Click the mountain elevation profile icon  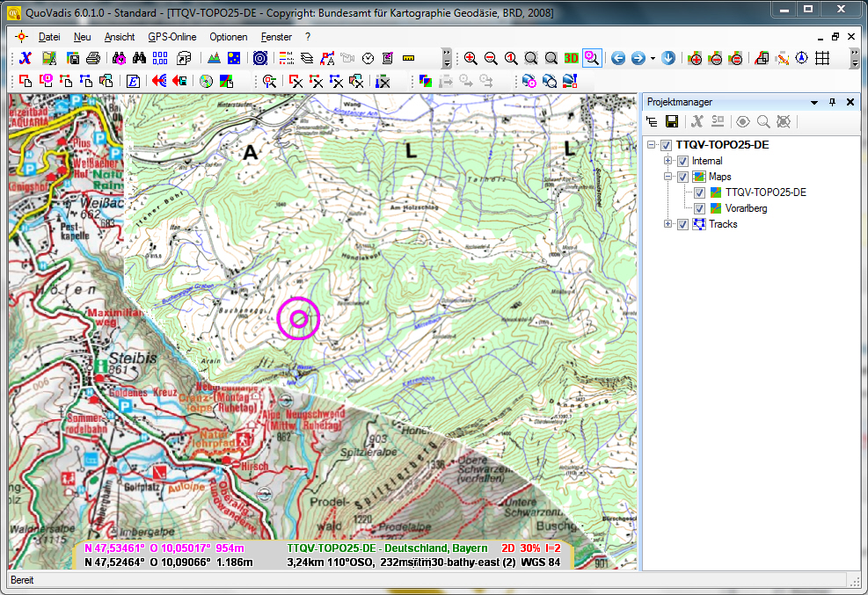[x=214, y=58]
